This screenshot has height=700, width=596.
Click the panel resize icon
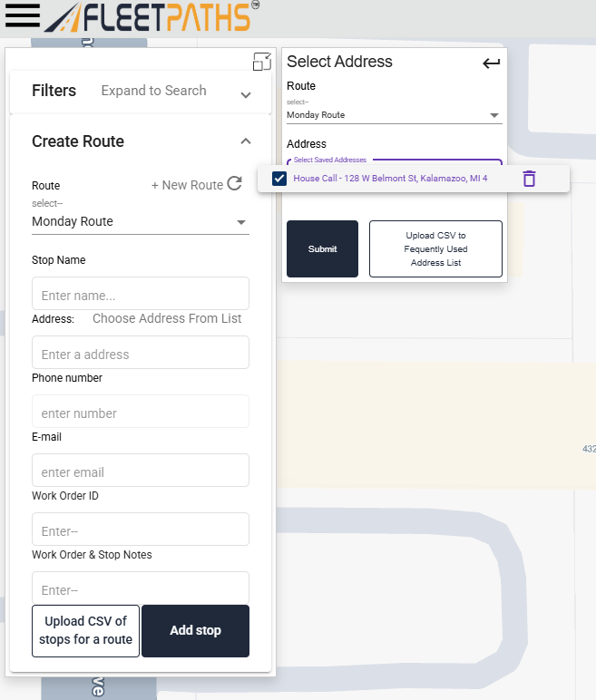(261, 62)
